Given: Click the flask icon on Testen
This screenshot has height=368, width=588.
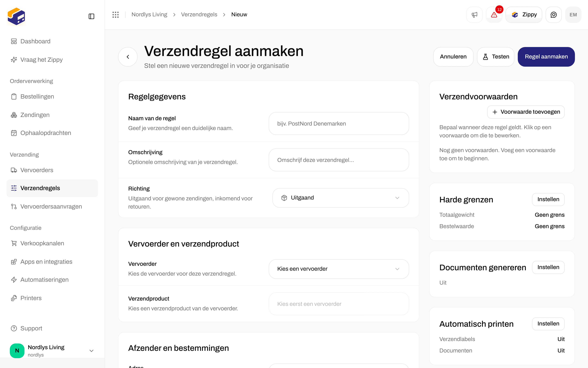Looking at the screenshot, I should pyautogui.click(x=485, y=57).
